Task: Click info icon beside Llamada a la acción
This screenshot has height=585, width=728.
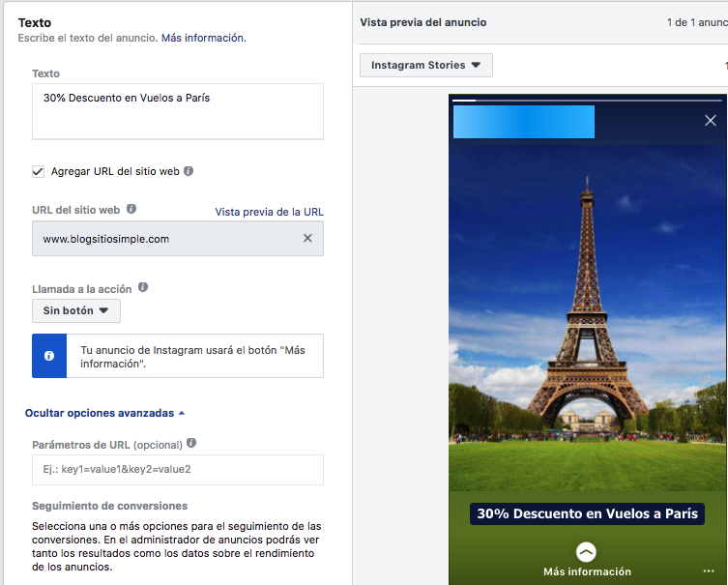Action: pos(143,287)
